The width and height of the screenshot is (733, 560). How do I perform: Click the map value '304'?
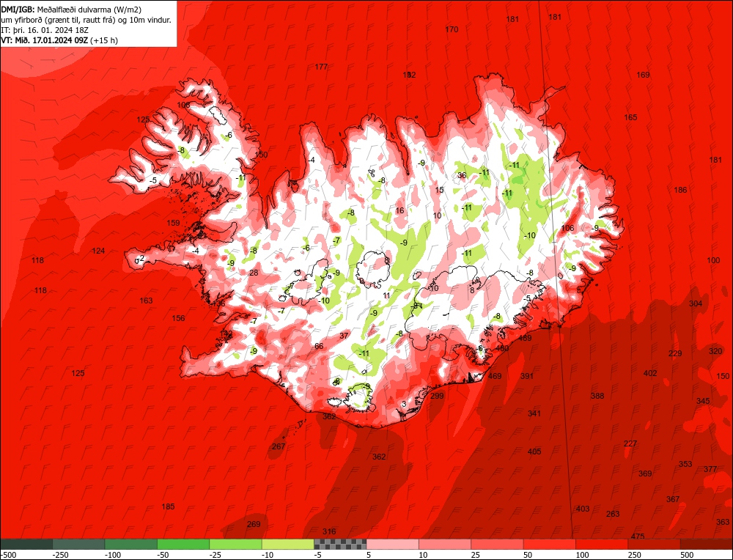(696, 303)
